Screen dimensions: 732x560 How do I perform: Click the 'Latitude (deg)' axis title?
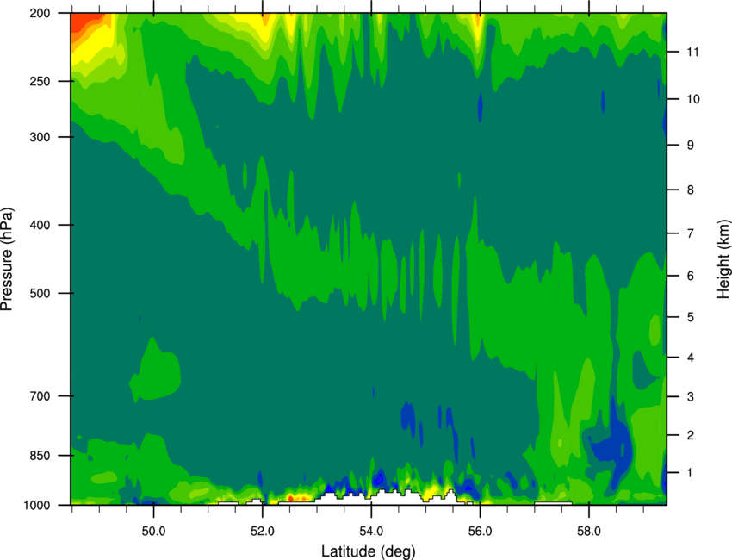point(368,551)
